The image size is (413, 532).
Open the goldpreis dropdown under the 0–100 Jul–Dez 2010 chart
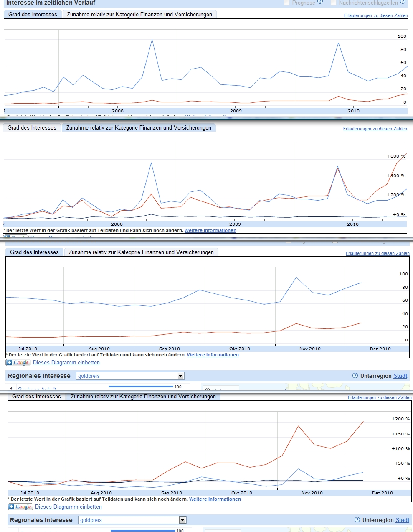(180, 376)
